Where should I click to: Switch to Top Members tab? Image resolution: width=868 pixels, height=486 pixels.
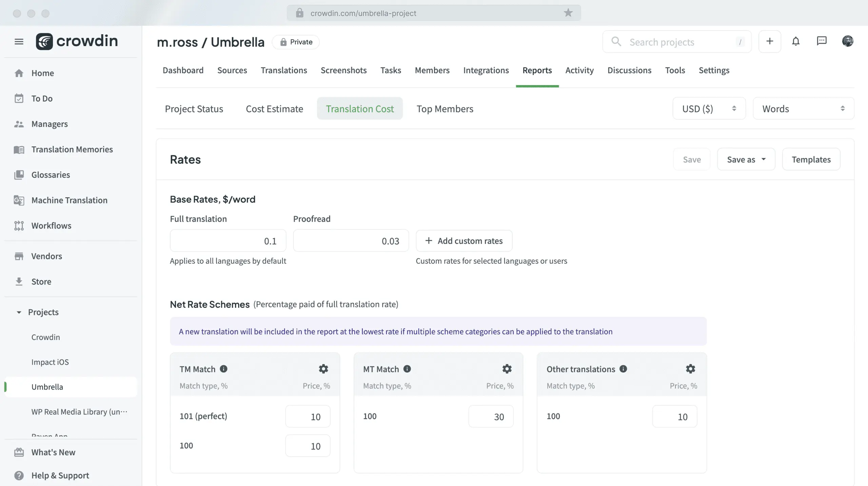point(445,108)
